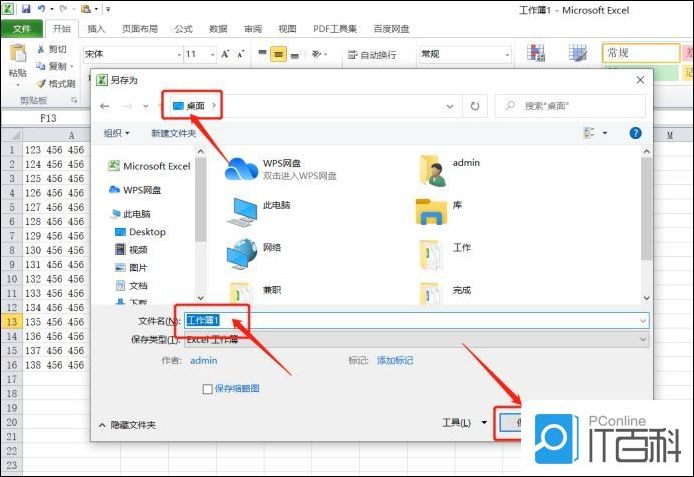Refresh the folder view in Save As dialog
The width and height of the screenshot is (694, 477).
point(474,106)
